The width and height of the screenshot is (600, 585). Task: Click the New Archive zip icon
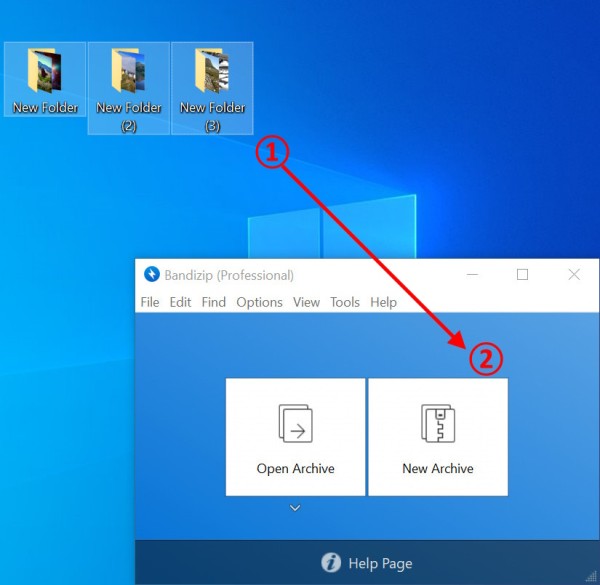tap(438, 423)
